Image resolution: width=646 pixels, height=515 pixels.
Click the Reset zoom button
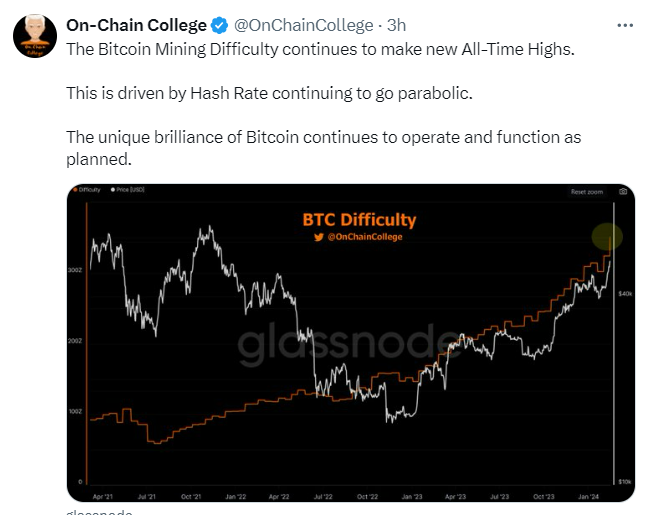pyautogui.click(x=587, y=192)
